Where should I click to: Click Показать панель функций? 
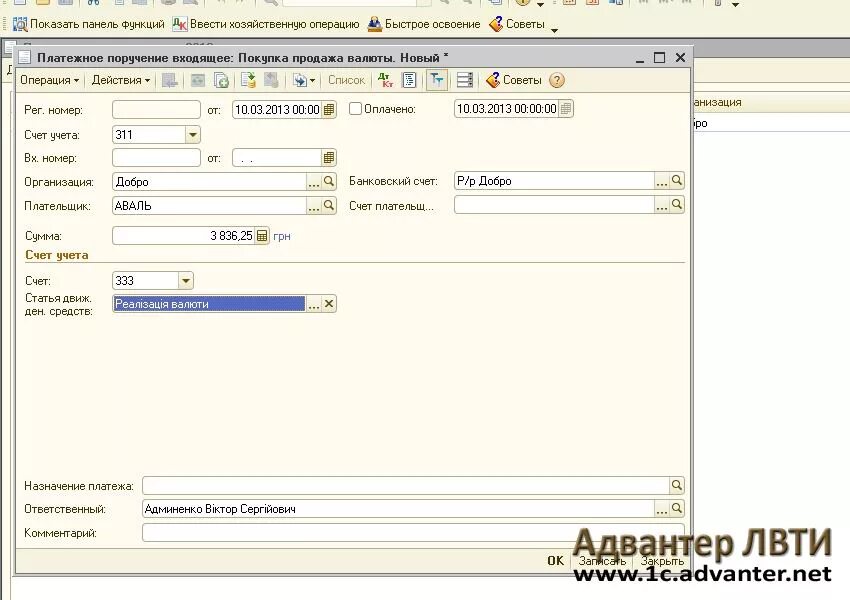click(x=89, y=24)
